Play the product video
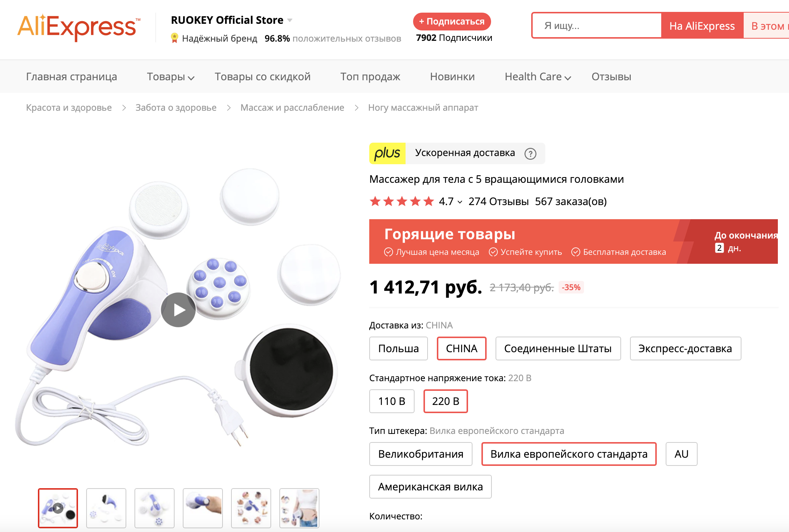 178,310
